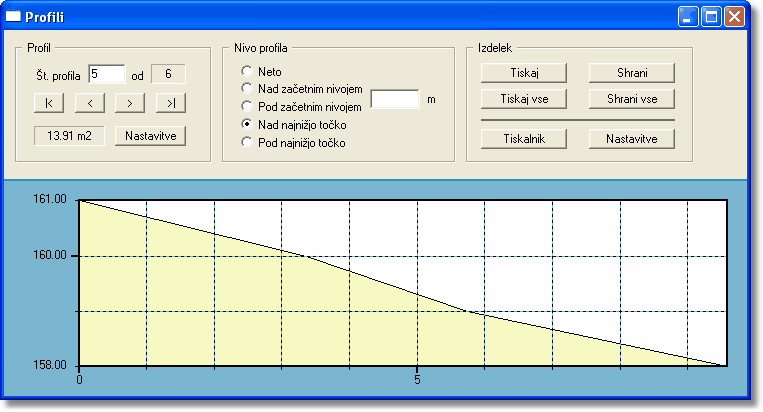
Task: Jump to the last profile
Action: click(x=171, y=102)
